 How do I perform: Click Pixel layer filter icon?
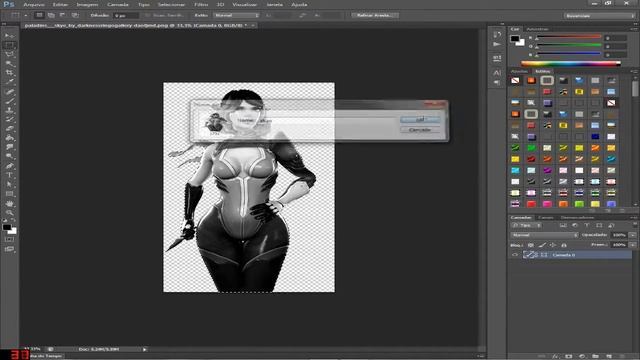563,225
